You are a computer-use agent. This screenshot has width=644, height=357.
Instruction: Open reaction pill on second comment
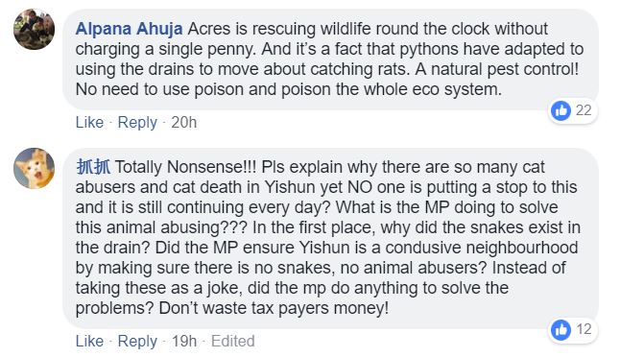coord(573,329)
